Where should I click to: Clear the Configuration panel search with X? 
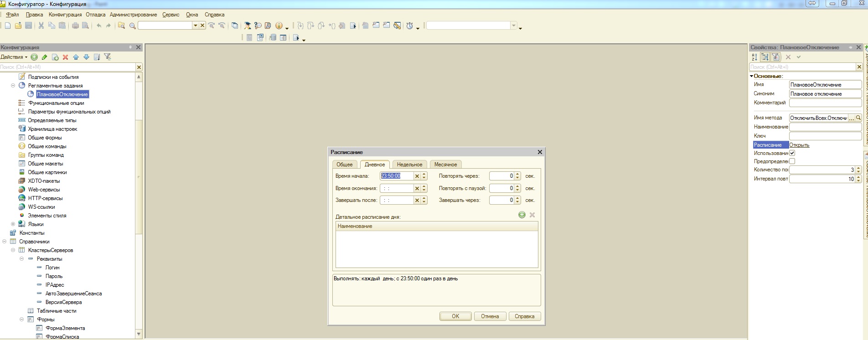[139, 67]
